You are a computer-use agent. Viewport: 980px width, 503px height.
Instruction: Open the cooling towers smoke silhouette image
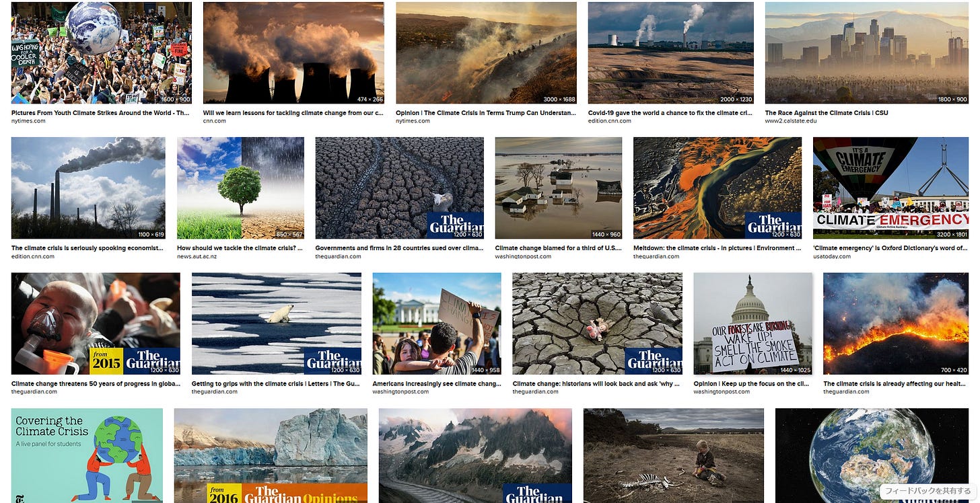click(293, 52)
